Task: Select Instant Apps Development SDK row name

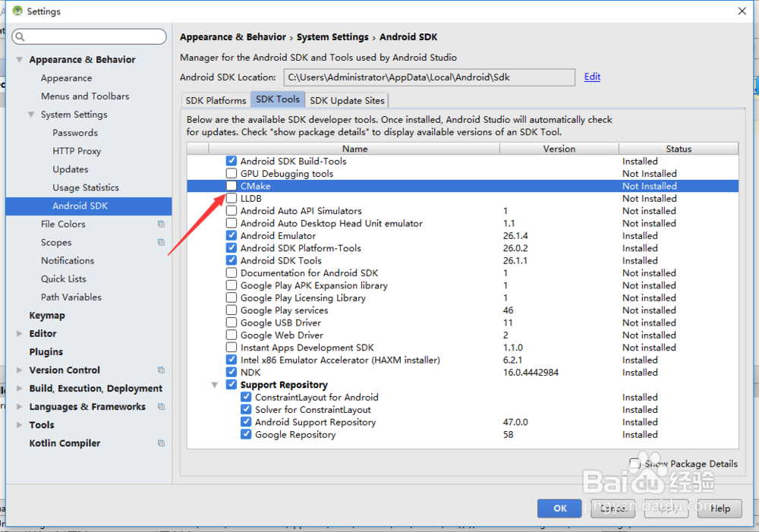Action: coord(307,348)
